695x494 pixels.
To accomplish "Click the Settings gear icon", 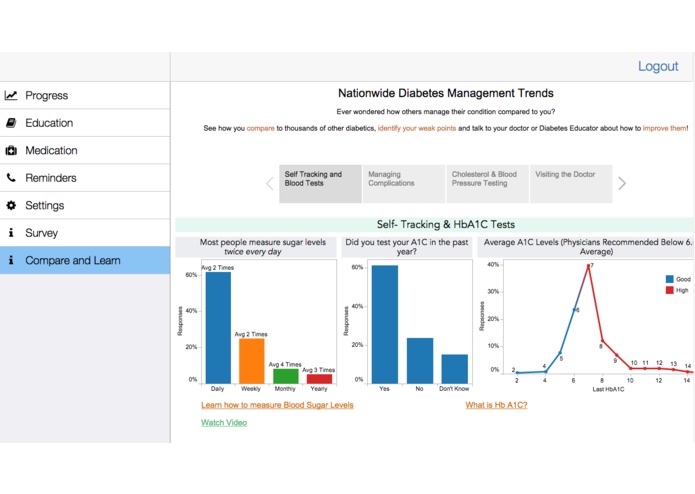I will [x=11, y=205].
